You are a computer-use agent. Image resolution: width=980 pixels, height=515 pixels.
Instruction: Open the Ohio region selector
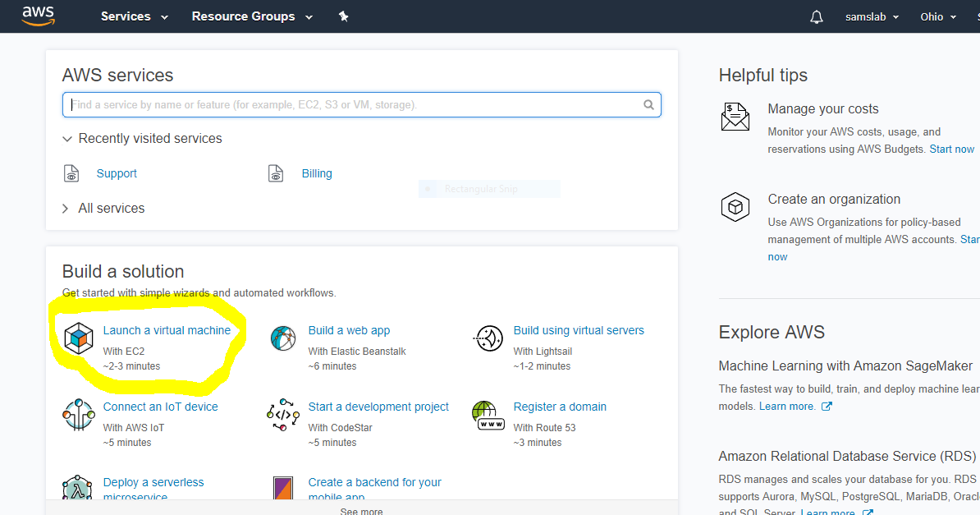pos(938,17)
